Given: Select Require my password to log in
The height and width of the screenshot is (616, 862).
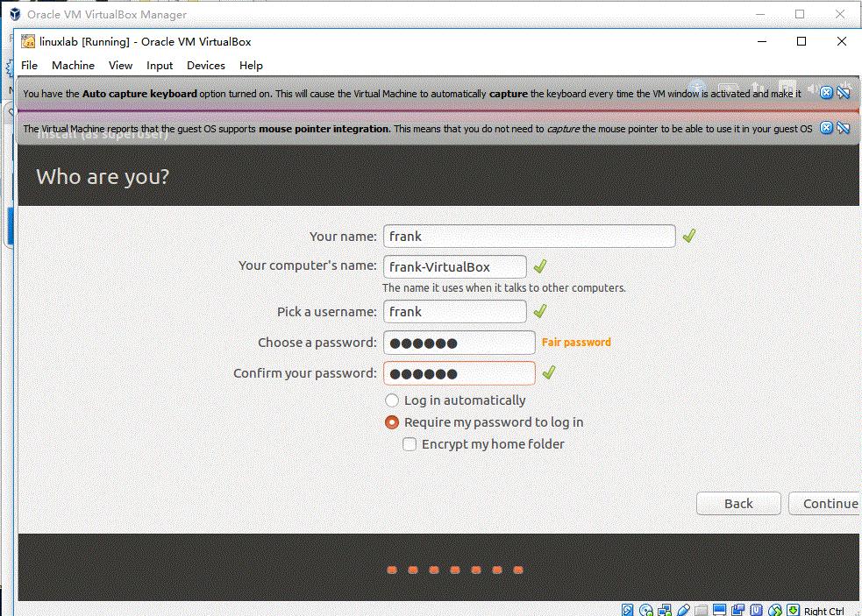Looking at the screenshot, I should [x=391, y=422].
